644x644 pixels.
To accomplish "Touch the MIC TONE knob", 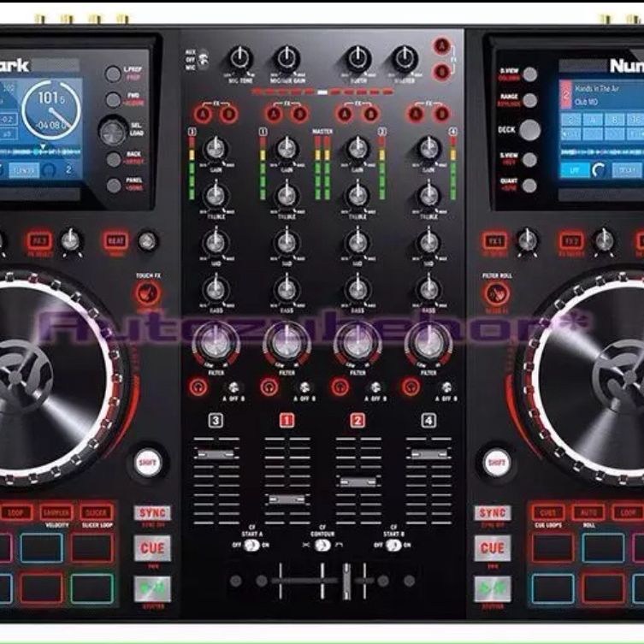I will point(240,59).
